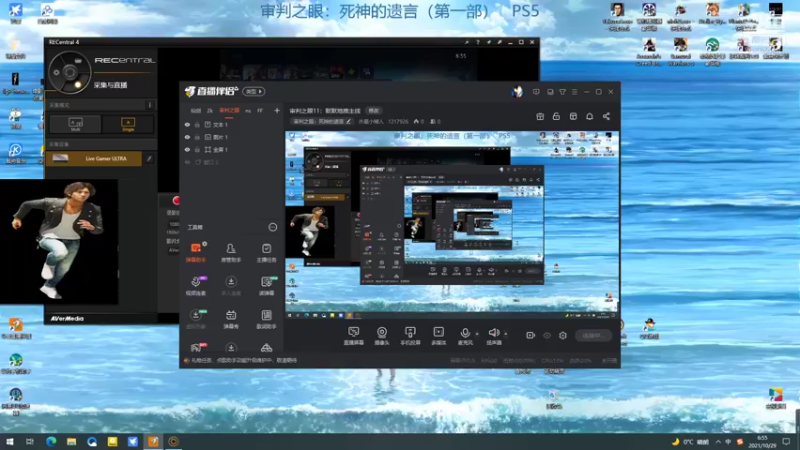The height and width of the screenshot is (450, 800).
Task: Toggle lock on 全屏 1 layer
Action: coord(197,149)
